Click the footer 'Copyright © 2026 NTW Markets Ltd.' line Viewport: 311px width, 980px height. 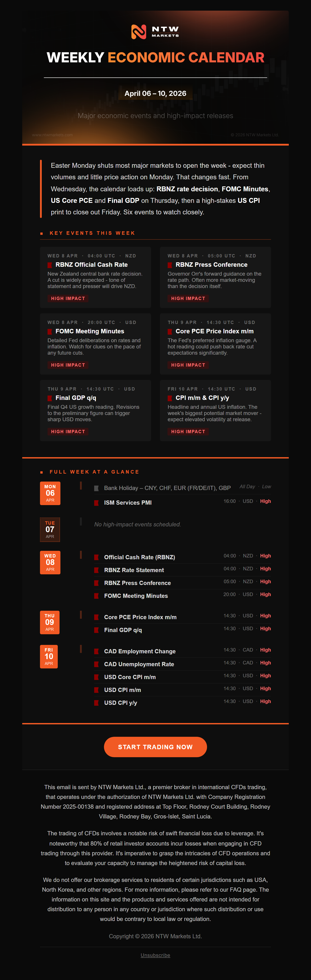point(155,936)
